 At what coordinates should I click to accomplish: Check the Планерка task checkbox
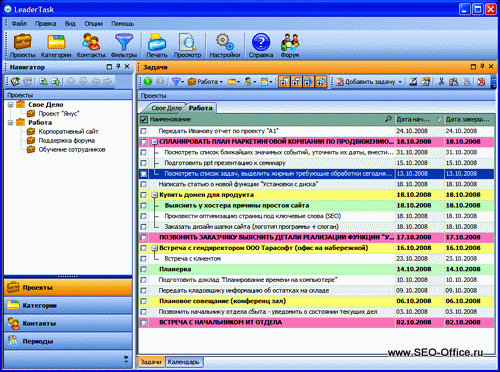click(143, 269)
